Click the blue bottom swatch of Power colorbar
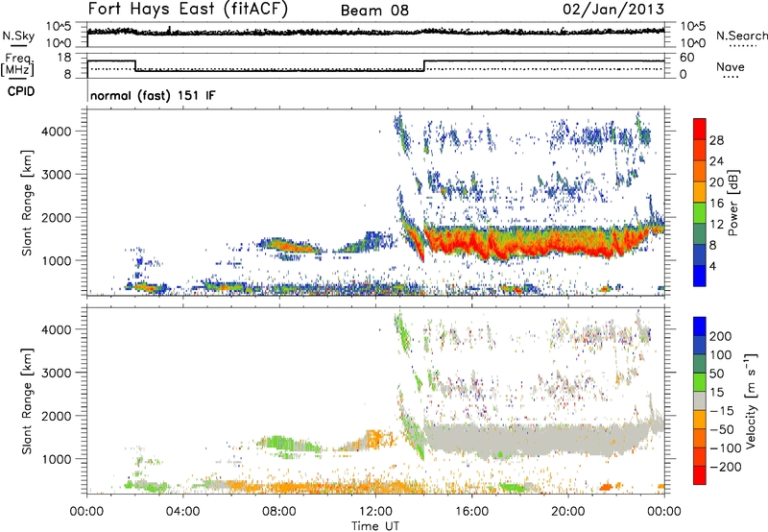Image resolution: width=768 pixels, height=532 pixels. 700,276
